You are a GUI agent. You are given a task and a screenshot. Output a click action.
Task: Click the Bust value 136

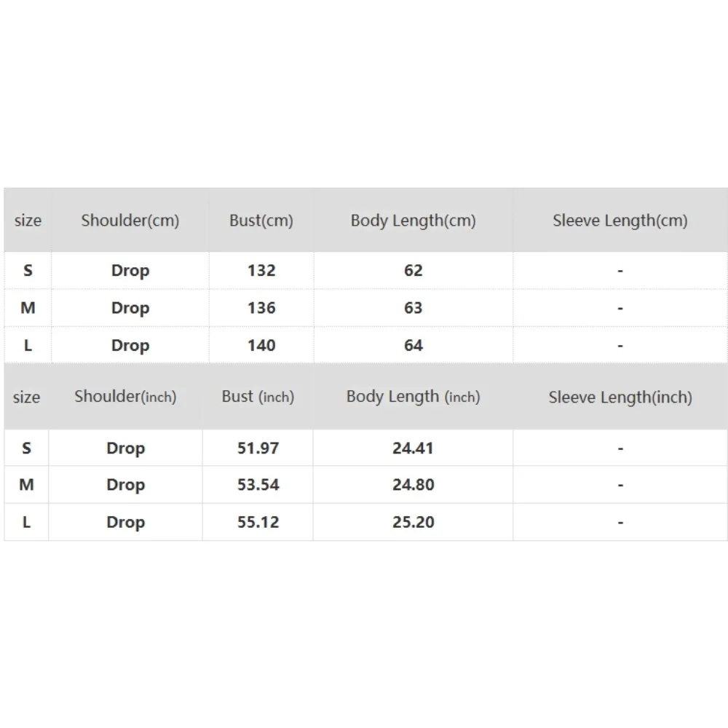261,308
